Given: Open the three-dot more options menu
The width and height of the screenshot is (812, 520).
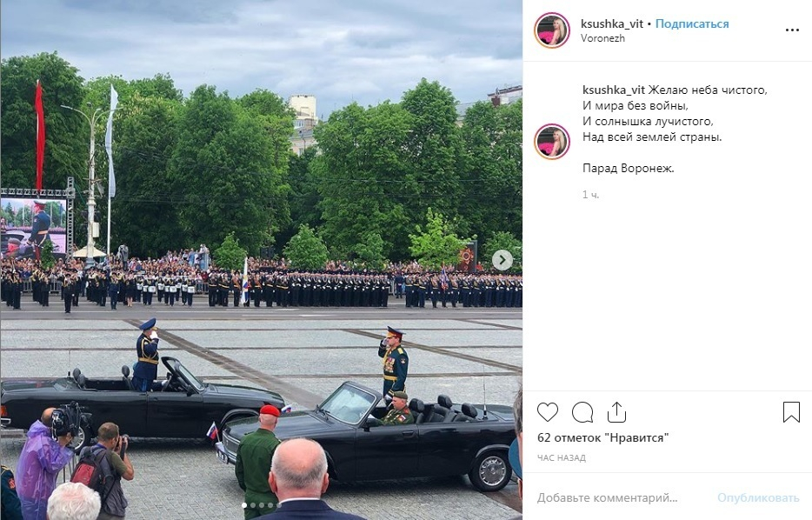Looking at the screenshot, I should pos(792,30).
